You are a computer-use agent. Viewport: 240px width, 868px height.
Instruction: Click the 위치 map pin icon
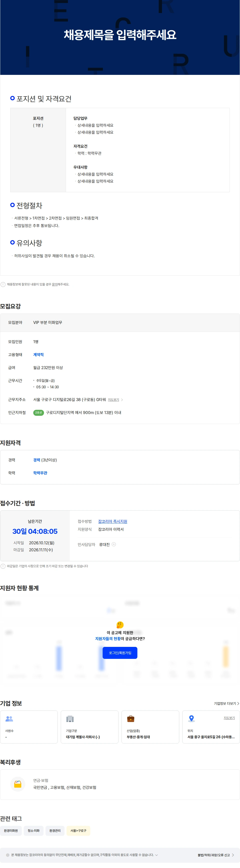pos(191,719)
